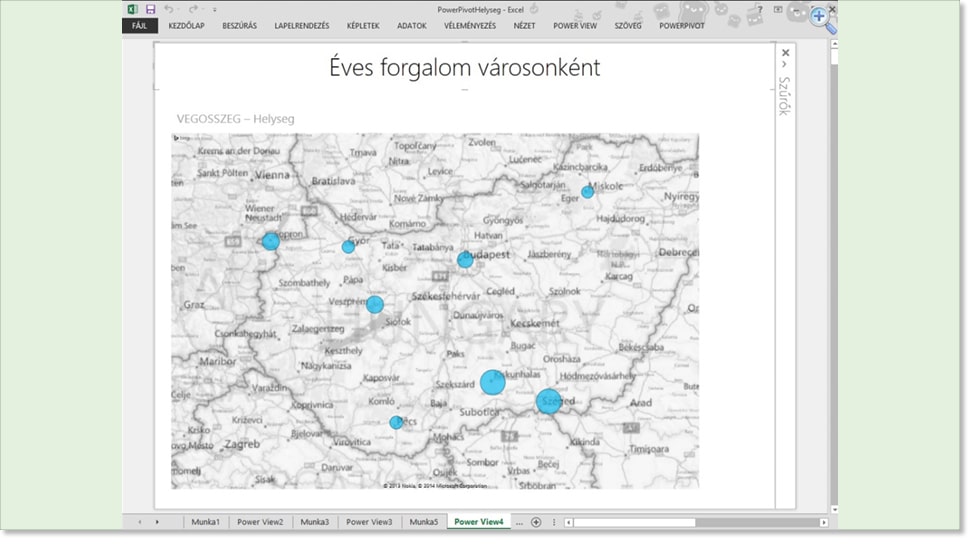Click the Save icon in quick access toolbar
Viewport: 980px width, 550px height.
150,9
